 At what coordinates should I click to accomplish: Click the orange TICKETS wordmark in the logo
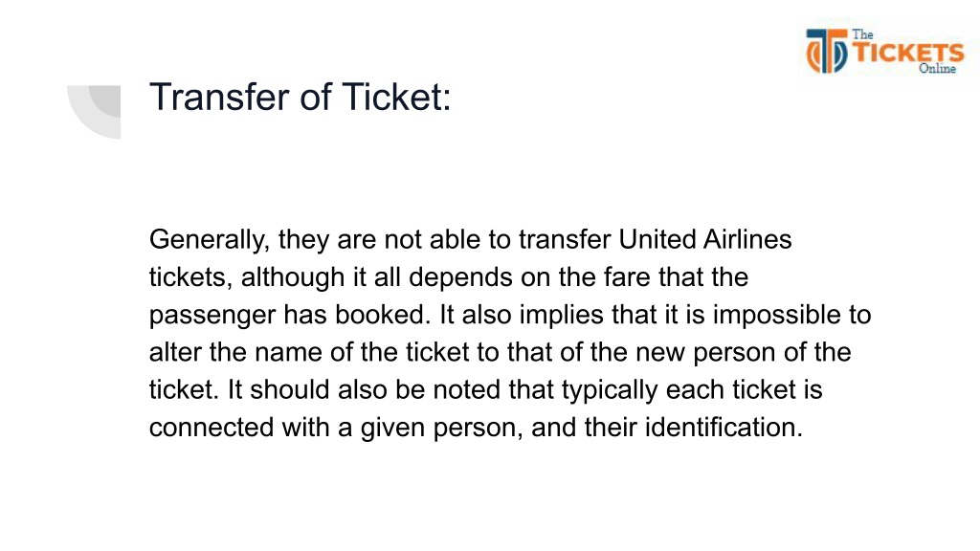pyautogui.click(x=909, y=53)
